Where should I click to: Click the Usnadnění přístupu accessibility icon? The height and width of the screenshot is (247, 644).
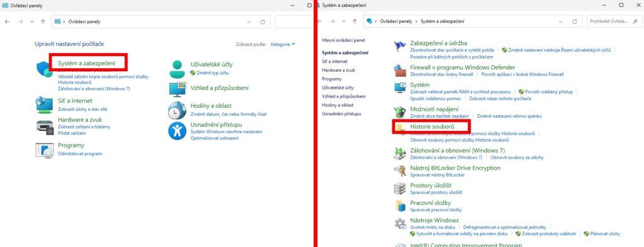(x=177, y=131)
